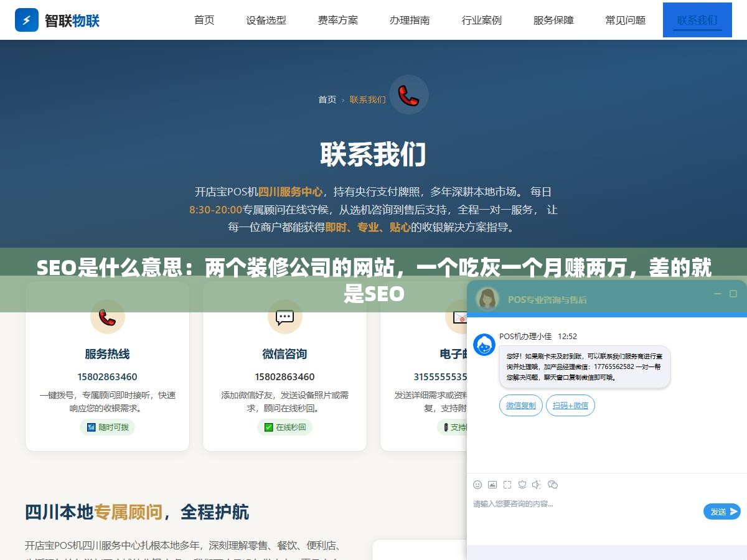This screenshot has width=747, height=560.
Task: Click the rating shield icon in the chat toolbar
Action: point(522,485)
